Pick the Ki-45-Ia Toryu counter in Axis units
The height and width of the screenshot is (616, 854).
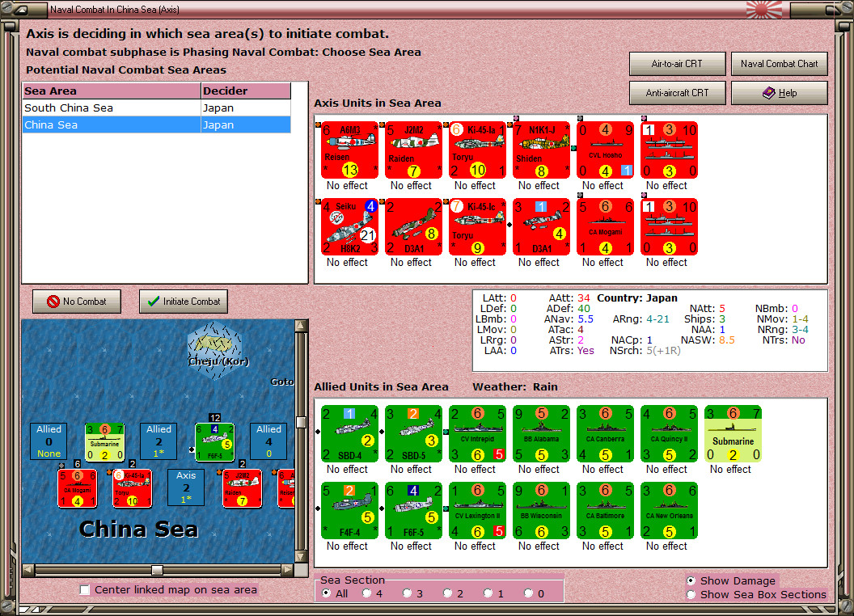[478, 150]
